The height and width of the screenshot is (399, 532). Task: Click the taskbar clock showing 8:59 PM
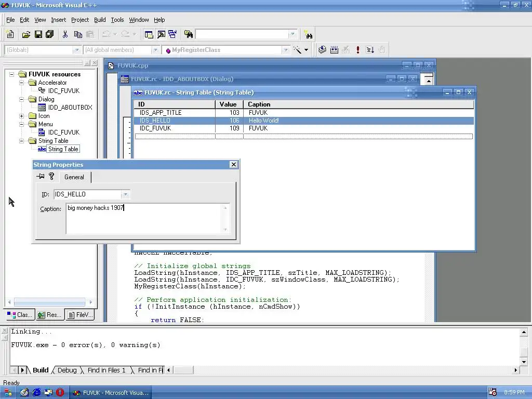(514, 393)
